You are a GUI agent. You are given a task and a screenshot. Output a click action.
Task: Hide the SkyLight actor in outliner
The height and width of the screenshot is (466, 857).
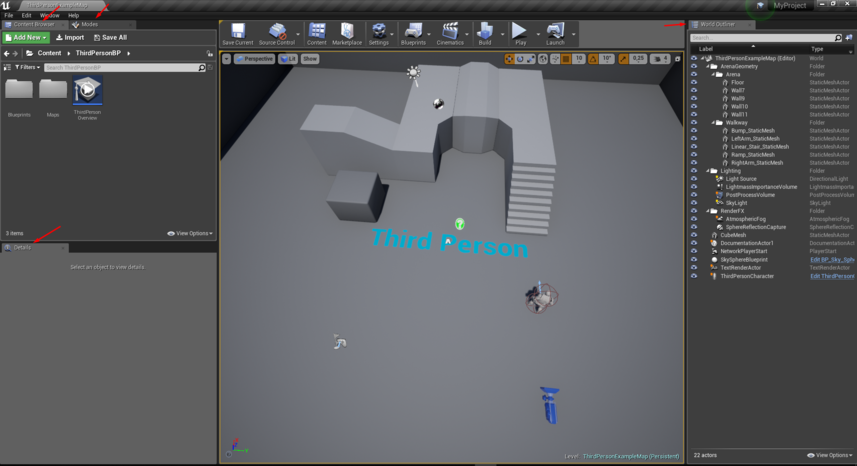[694, 203]
